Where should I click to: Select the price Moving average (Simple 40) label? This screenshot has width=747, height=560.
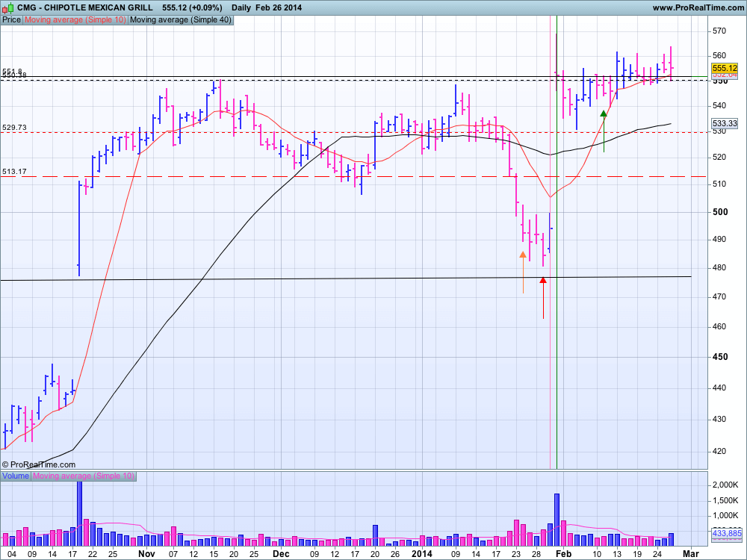[x=181, y=20]
